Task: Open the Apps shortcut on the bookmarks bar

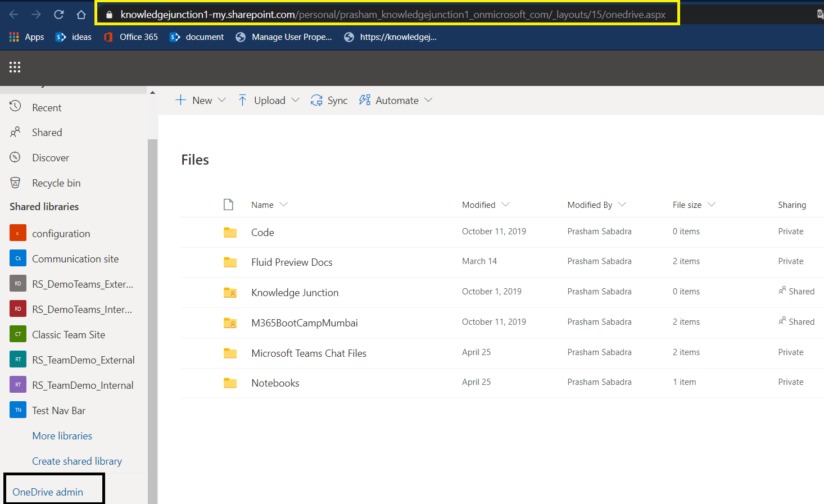Action: pyautogui.click(x=26, y=37)
